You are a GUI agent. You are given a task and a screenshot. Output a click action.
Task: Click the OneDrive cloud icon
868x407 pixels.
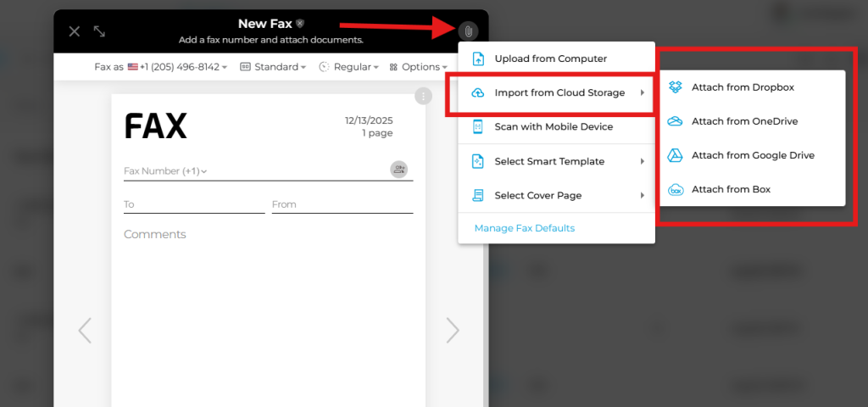point(676,121)
